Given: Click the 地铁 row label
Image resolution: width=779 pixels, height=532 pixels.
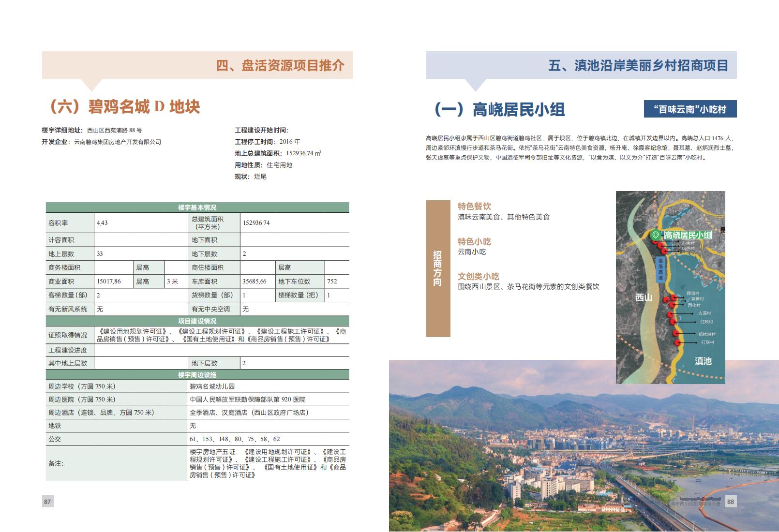Looking at the screenshot, I should pos(55,426).
